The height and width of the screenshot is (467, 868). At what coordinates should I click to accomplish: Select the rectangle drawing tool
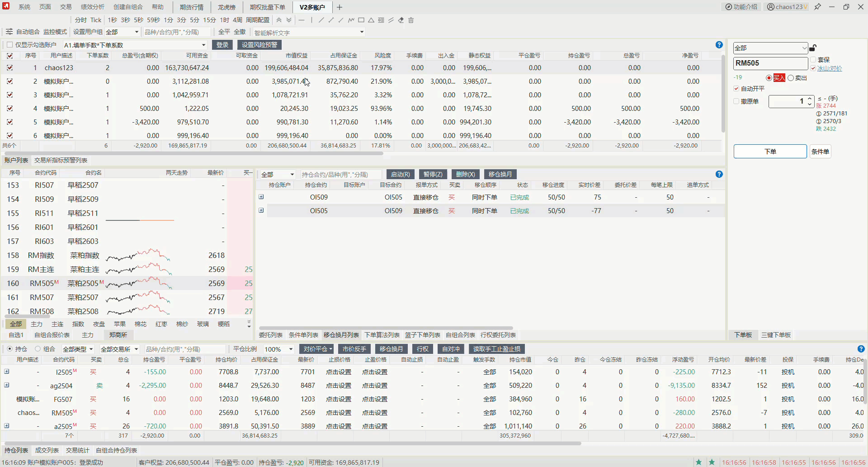tap(361, 20)
